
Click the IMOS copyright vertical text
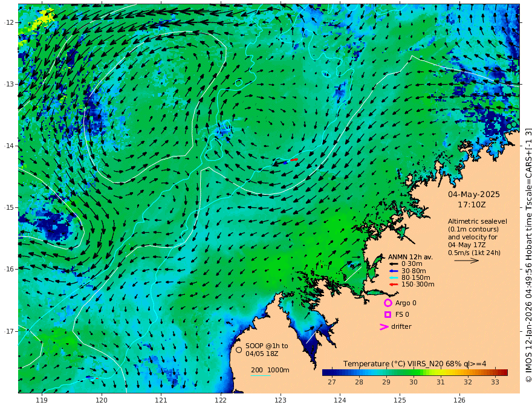pyautogui.click(x=528, y=255)
